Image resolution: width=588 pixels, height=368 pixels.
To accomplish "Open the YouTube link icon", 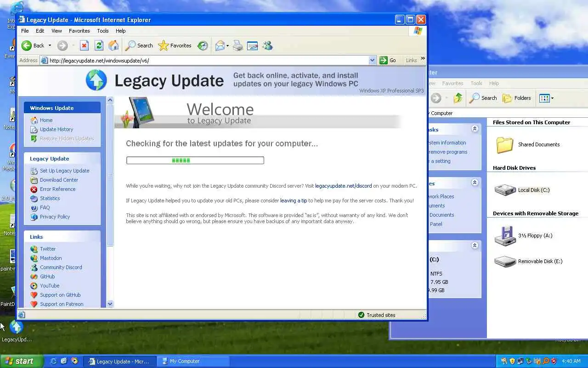I will click(x=34, y=286).
